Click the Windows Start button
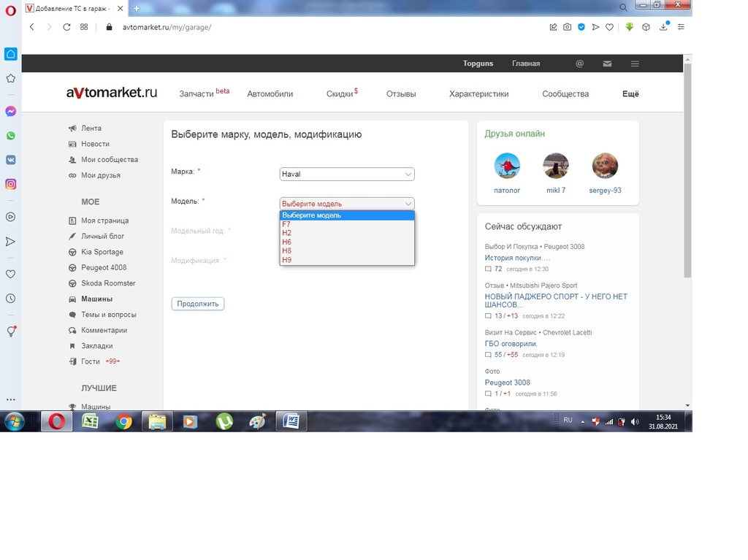 [15, 422]
